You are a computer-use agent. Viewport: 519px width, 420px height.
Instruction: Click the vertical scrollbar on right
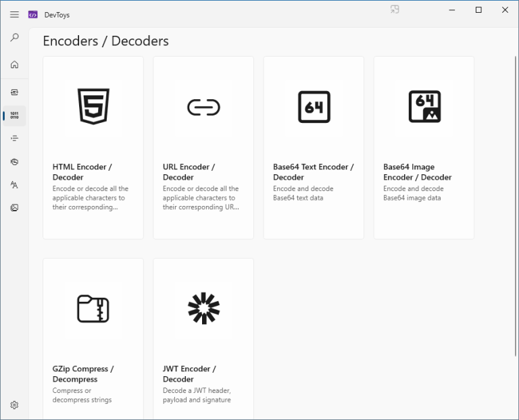point(515,207)
